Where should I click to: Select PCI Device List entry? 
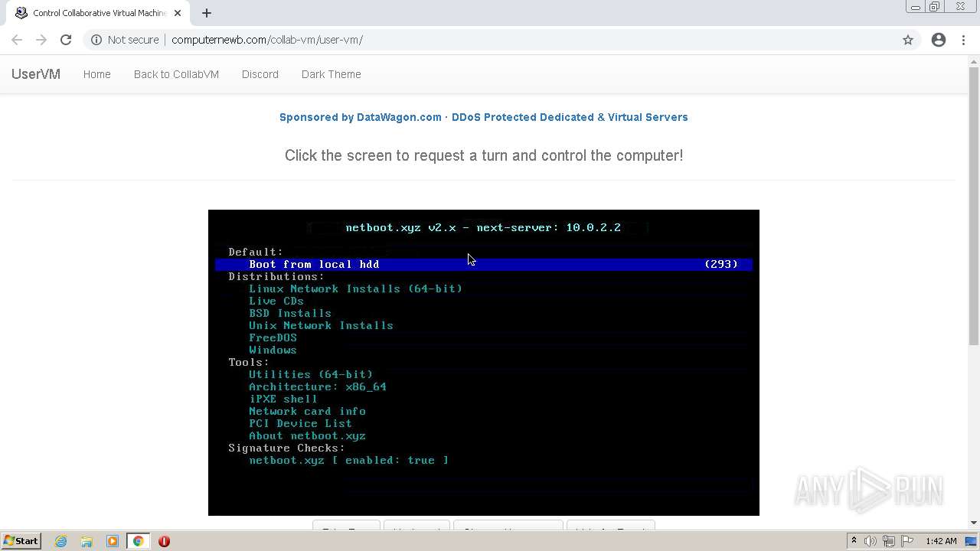tap(300, 423)
